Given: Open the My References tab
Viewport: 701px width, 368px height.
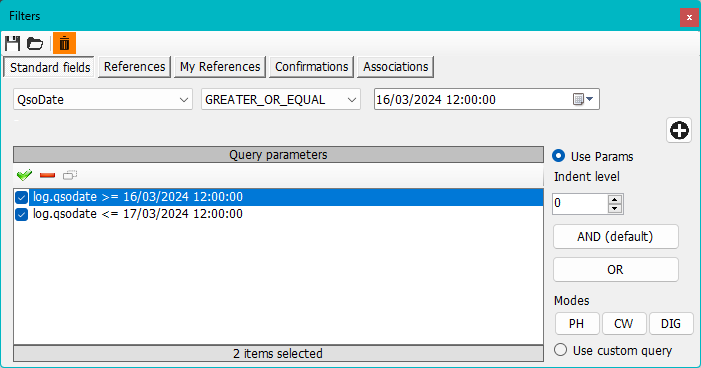Looking at the screenshot, I should coord(220,67).
